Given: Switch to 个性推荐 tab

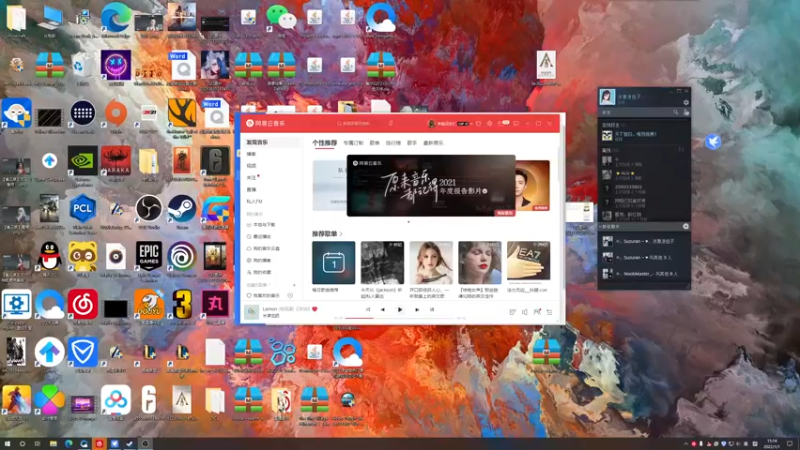Looking at the screenshot, I should coord(324,143).
